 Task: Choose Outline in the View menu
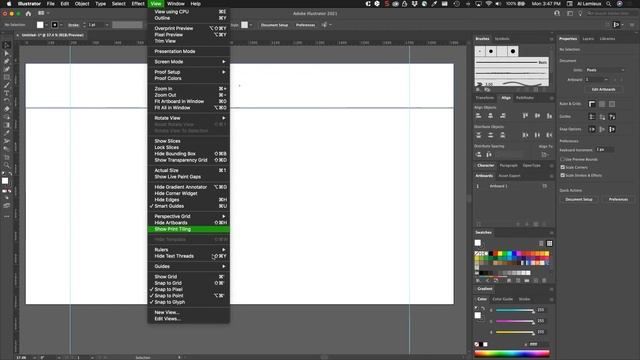(189, 18)
